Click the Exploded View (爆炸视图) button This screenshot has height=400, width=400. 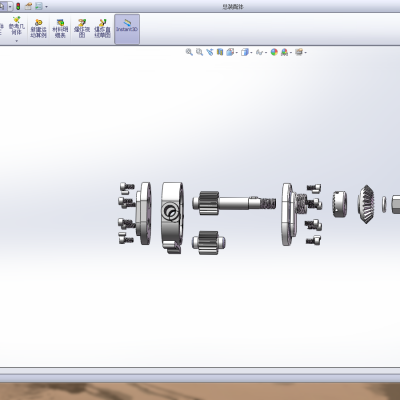click(82, 28)
